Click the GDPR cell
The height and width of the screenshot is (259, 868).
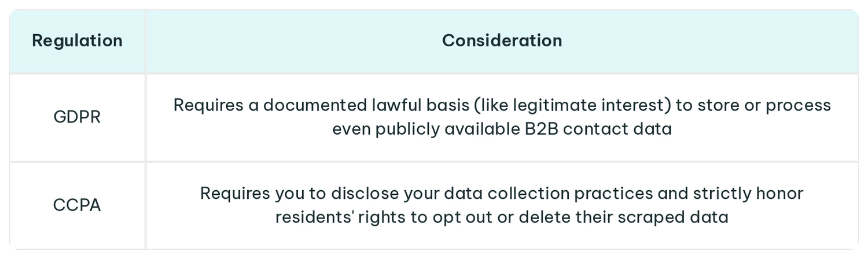(x=77, y=117)
